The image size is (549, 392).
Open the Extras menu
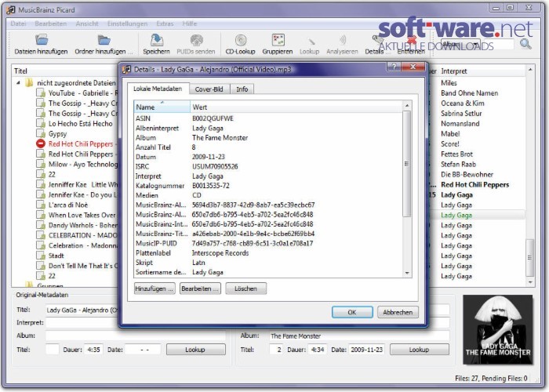(165, 24)
